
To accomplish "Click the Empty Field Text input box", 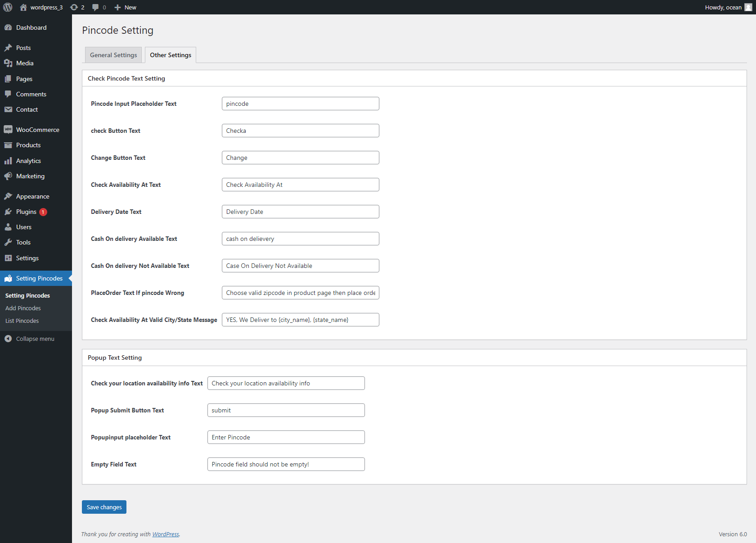I will coord(286,464).
